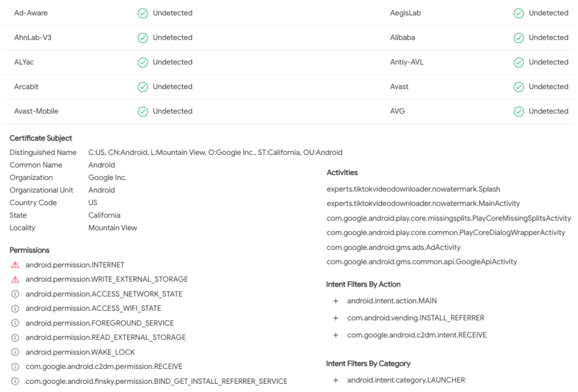Click the Mountain View locality value
This screenshot has height=392, width=578.
point(112,228)
